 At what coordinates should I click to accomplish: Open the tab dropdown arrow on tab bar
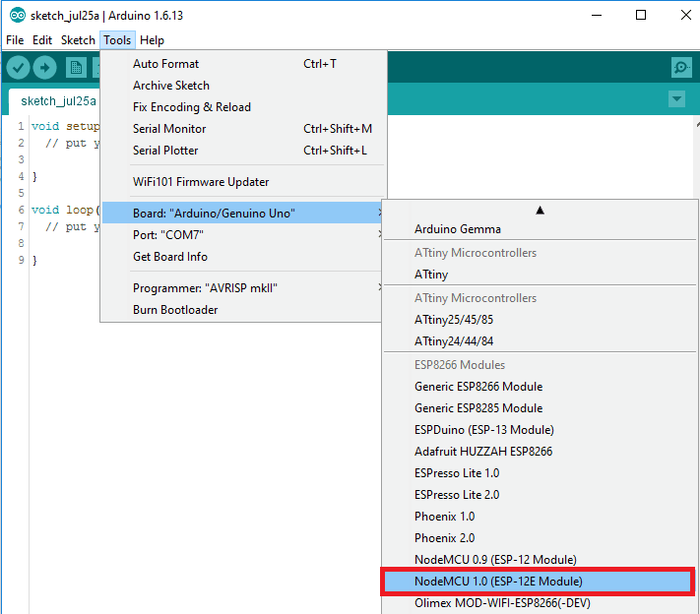coord(676,98)
